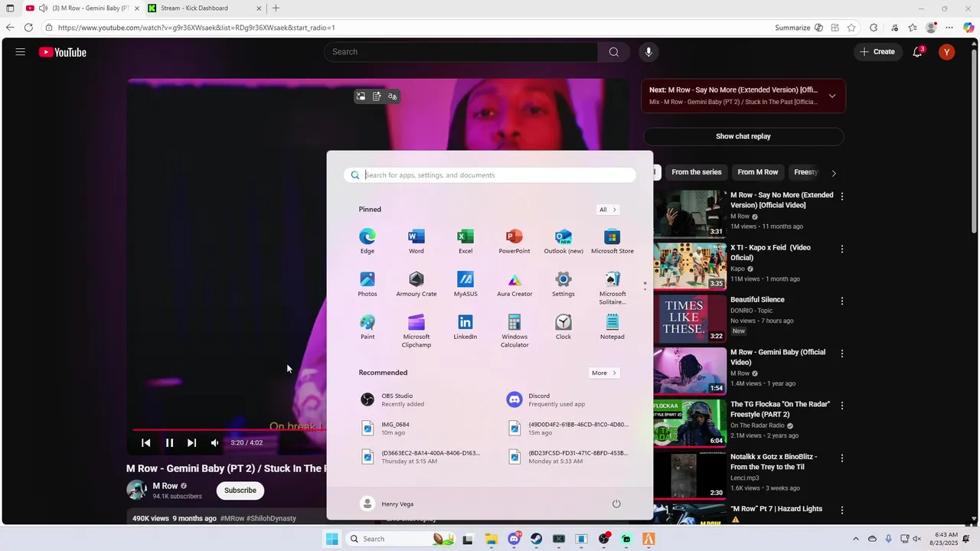Open Discord in taskbar

[x=514, y=539]
